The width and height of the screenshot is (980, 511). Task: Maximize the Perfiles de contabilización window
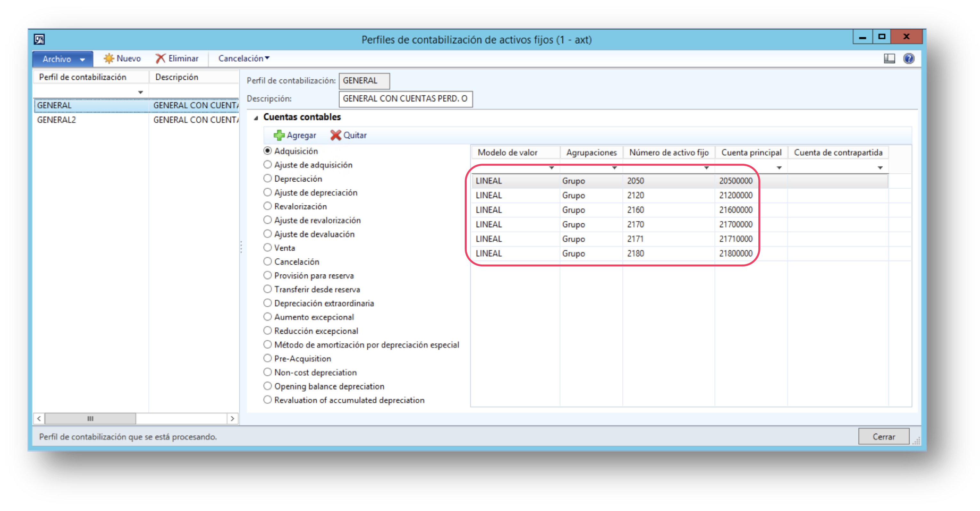pos(881,37)
